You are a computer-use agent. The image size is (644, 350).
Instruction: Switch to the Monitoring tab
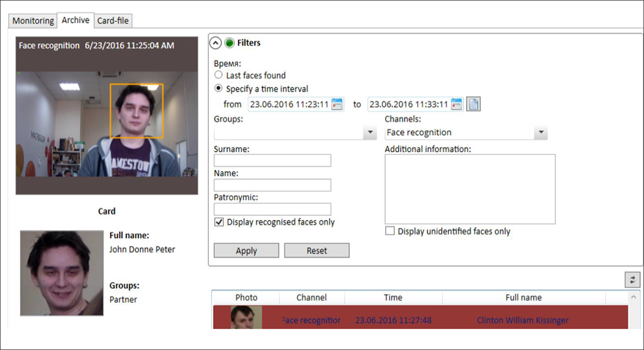33,21
